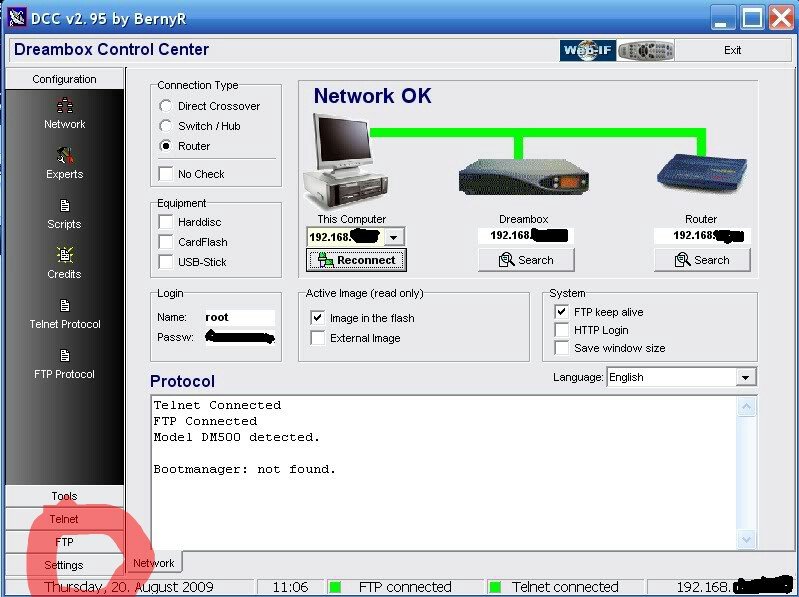Click scroll up arrow in Protocol log
799x597 pixels.
coord(747,407)
